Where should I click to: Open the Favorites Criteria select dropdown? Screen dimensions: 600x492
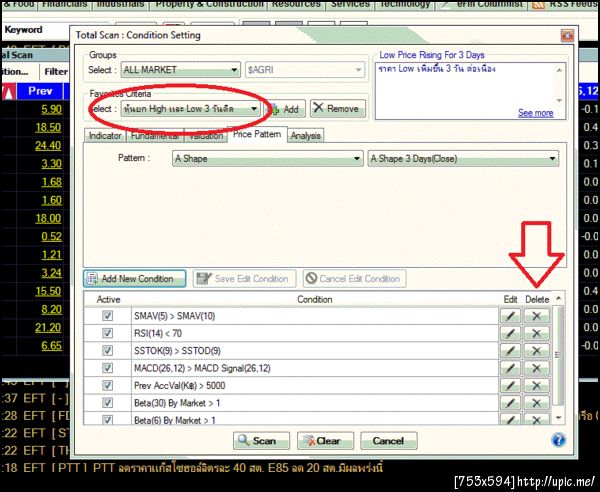(x=191, y=109)
